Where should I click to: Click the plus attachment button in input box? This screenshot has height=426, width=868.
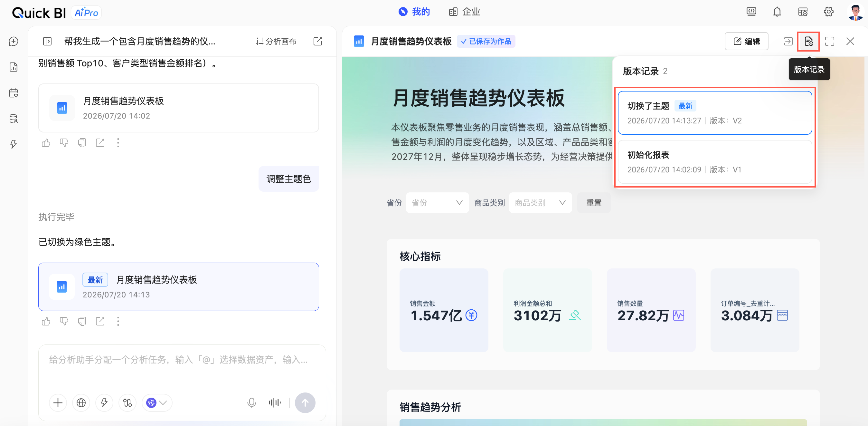[58, 403]
